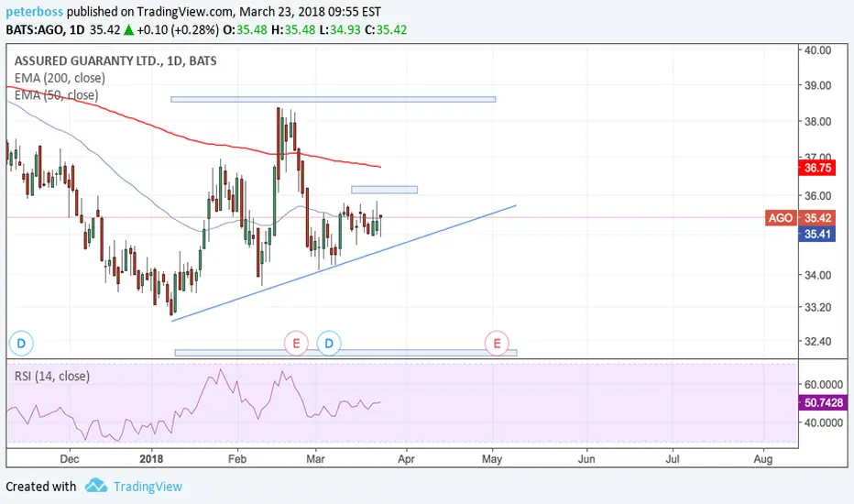Viewport: 854px width, 504px height.
Task: Click the 2018 label on time axis
Action: [x=151, y=459]
